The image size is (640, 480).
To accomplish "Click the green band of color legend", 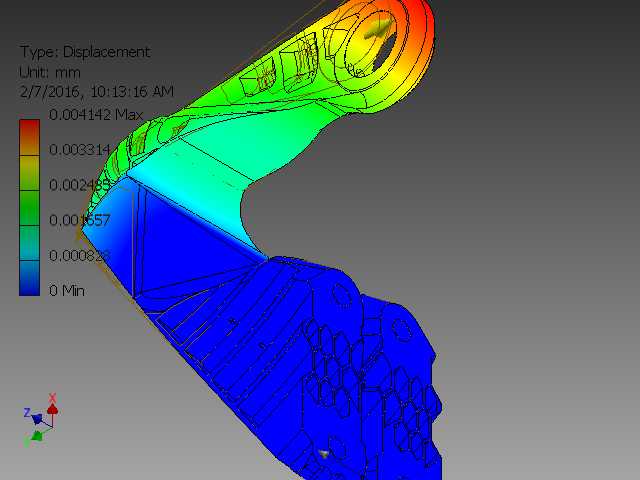I will click(29, 208).
